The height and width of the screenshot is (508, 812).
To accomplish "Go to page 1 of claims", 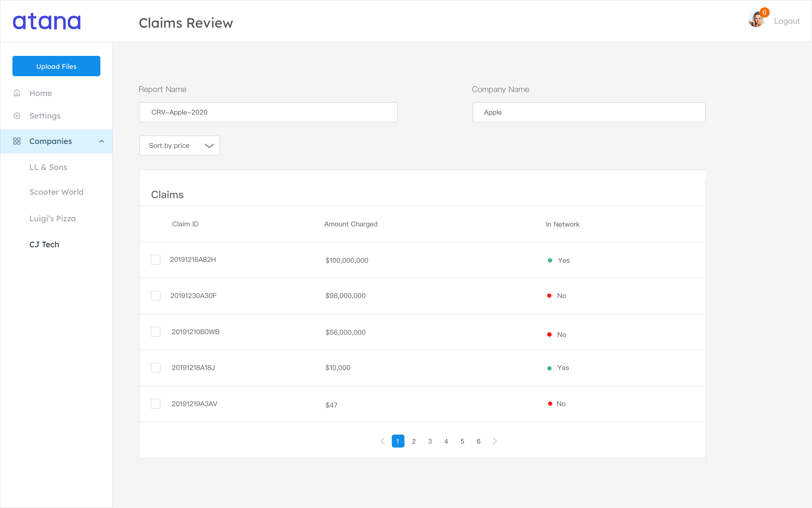I will (398, 441).
